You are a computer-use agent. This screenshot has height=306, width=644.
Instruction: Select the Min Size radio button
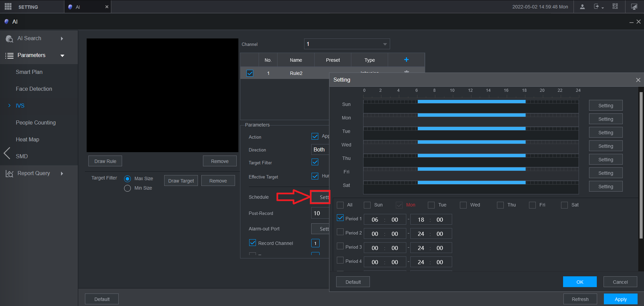click(x=127, y=188)
